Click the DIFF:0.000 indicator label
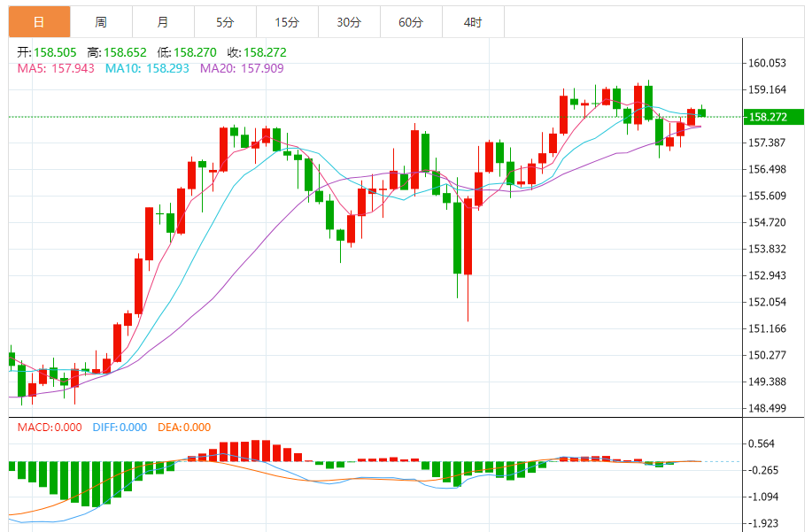Screen dimensions: 812x532 click(x=120, y=428)
